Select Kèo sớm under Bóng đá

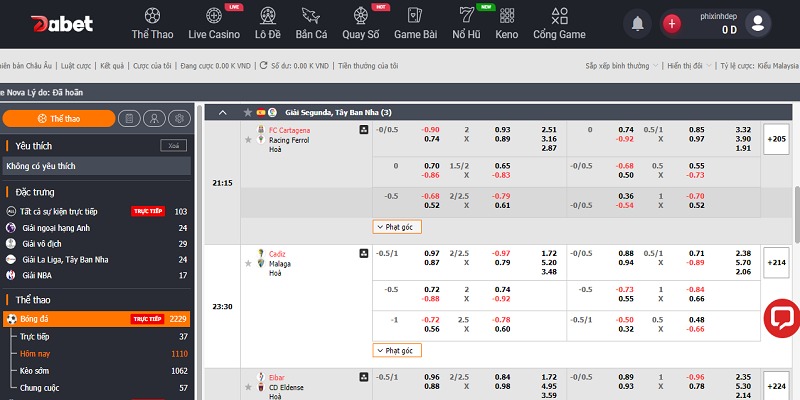(x=36, y=370)
